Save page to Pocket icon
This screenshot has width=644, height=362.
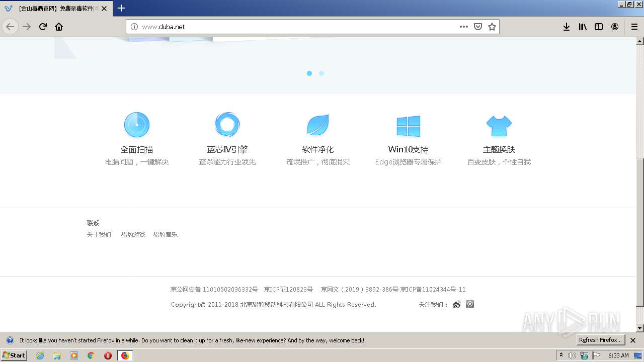point(478,27)
